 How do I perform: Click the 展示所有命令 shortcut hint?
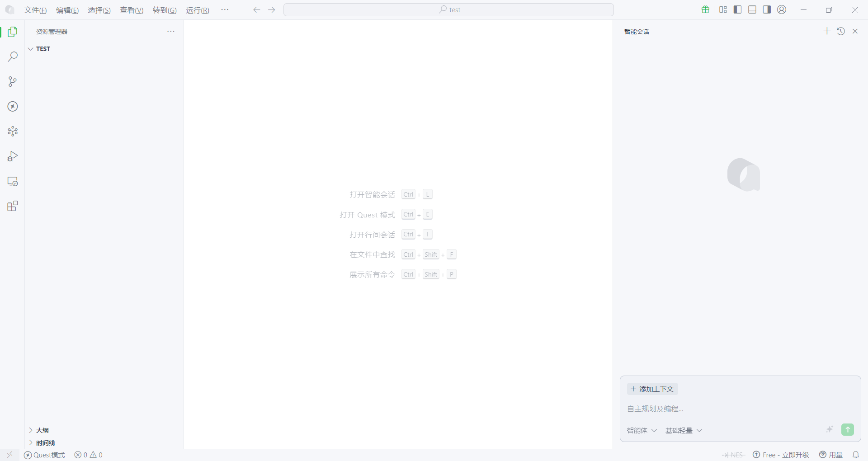pyautogui.click(x=372, y=274)
